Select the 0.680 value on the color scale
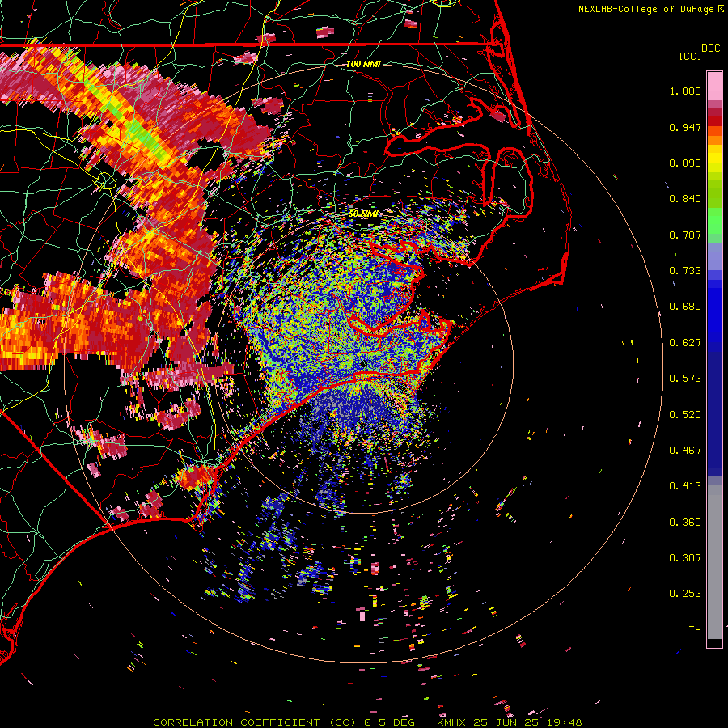 [x=685, y=307]
